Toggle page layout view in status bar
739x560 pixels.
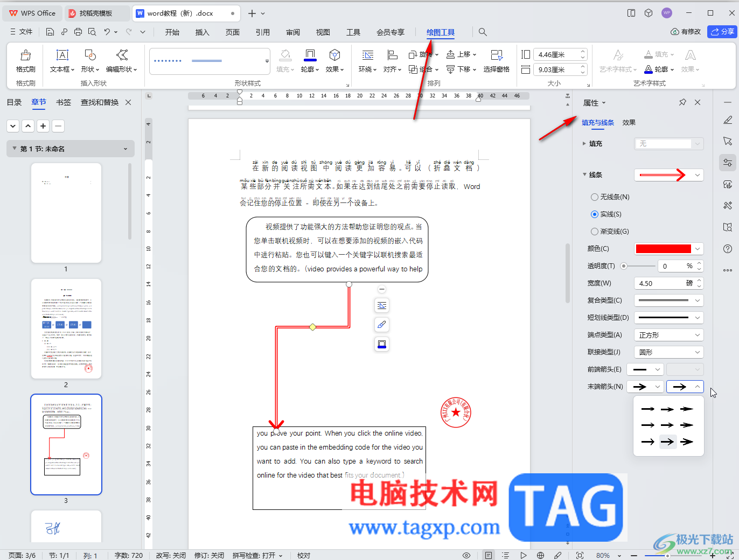click(x=488, y=555)
